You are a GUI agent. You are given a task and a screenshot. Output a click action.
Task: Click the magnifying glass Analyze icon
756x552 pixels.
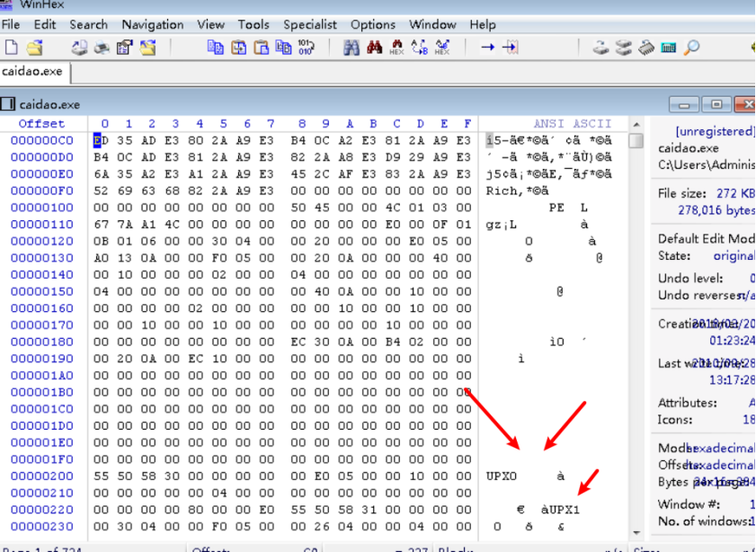coord(691,48)
